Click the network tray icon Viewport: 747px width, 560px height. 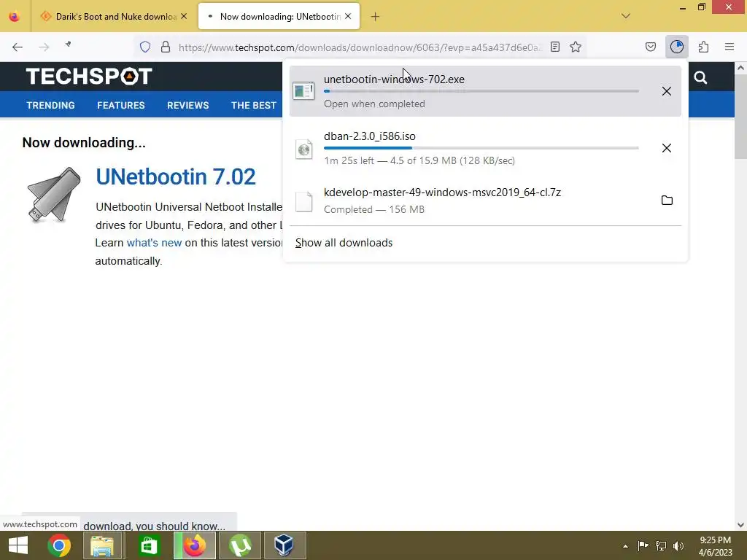point(660,545)
